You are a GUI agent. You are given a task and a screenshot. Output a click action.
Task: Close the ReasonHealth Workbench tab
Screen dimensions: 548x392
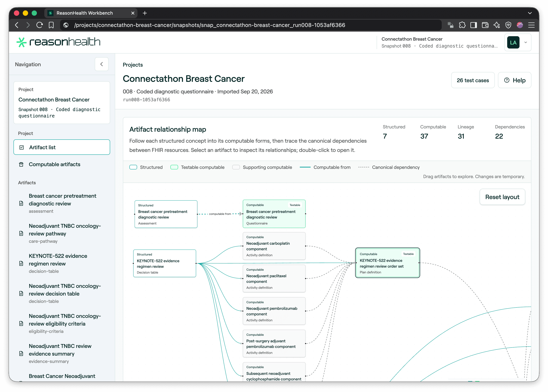click(133, 13)
